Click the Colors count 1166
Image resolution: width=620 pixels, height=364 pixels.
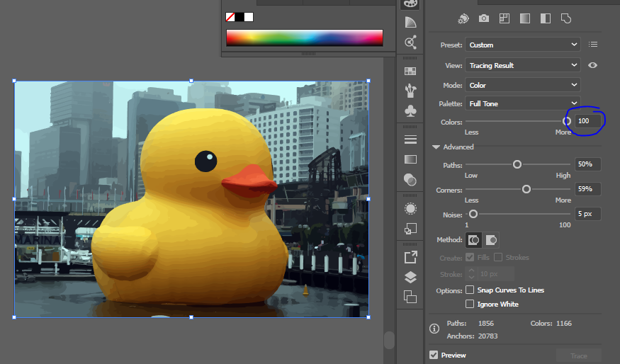click(564, 324)
